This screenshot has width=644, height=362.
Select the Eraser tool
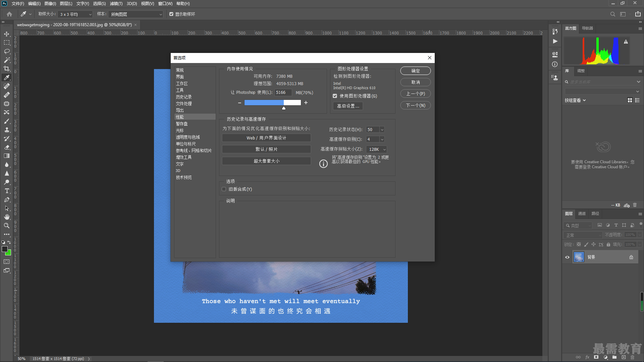pyautogui.click(x=6, y=147)
